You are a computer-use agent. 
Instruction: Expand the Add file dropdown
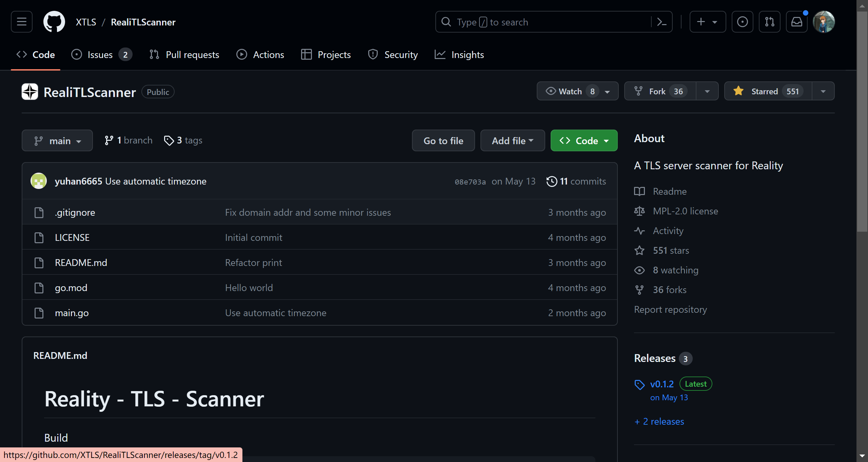click(513, 140)
